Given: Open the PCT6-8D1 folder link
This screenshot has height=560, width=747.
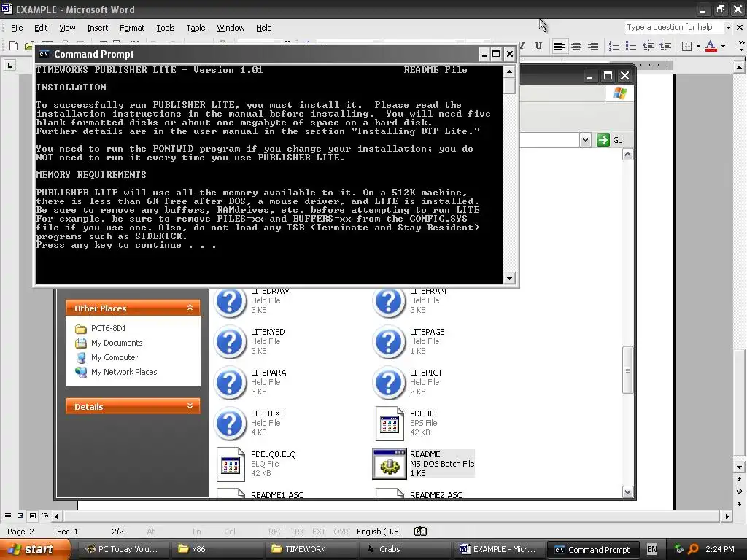Looking at the screenshot, I should click(109, 328).
